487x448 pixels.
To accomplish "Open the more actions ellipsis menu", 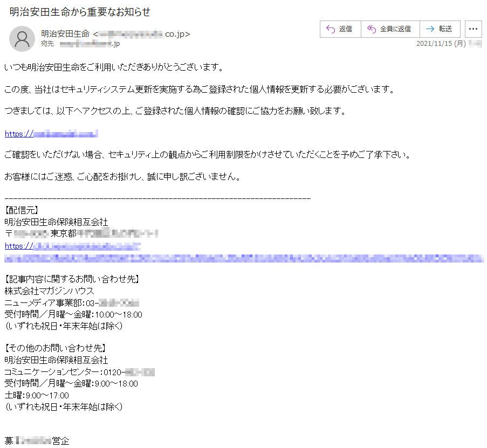I will [472, 29].
